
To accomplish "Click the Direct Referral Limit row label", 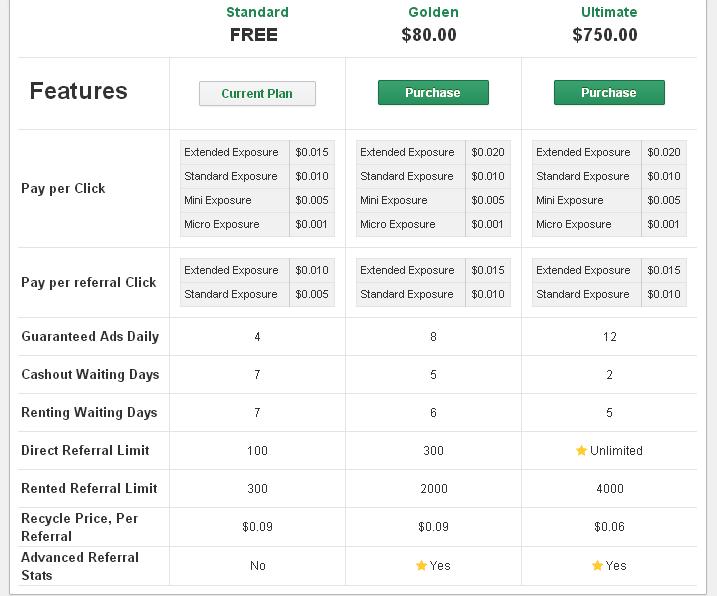I will click(85, 450).
